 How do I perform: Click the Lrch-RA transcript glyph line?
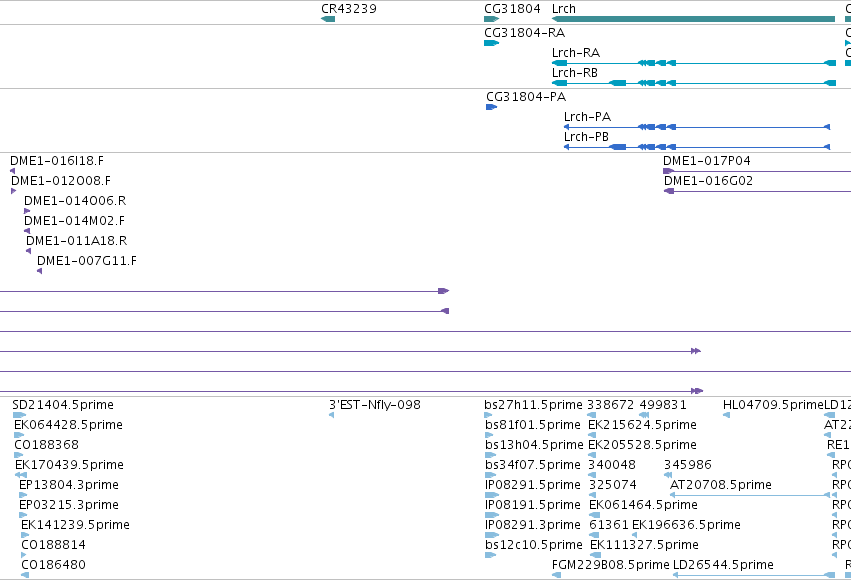(x=694, y=63)
